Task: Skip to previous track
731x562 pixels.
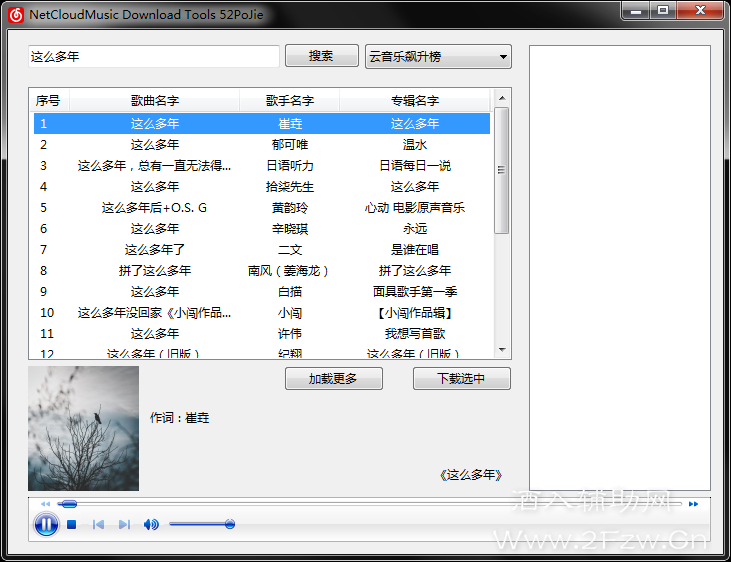Action: (98, 525)
